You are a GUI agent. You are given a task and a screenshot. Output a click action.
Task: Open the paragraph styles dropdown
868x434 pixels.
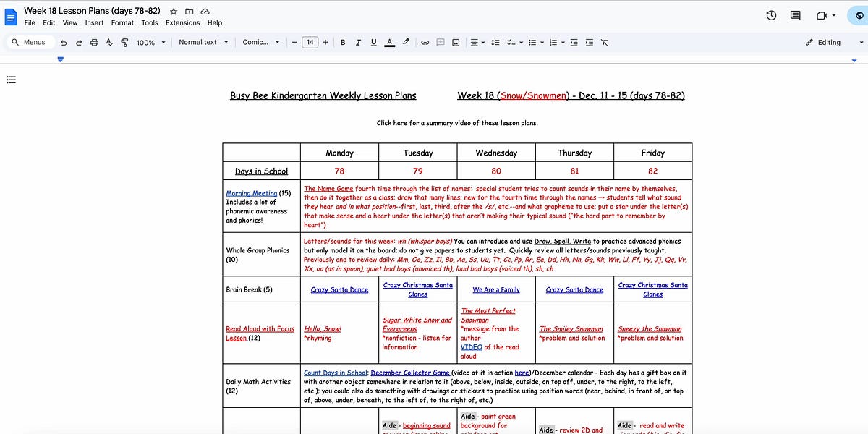pos(203,42)
